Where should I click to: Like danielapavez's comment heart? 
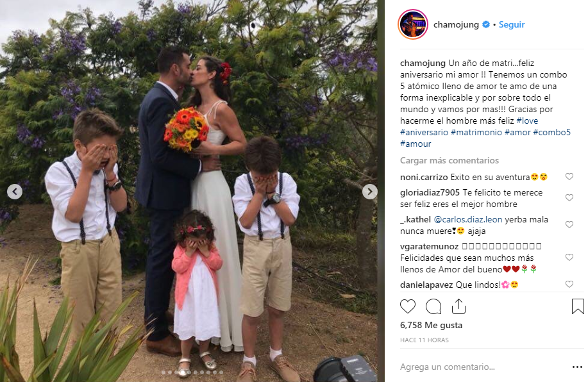click(569, 284)
